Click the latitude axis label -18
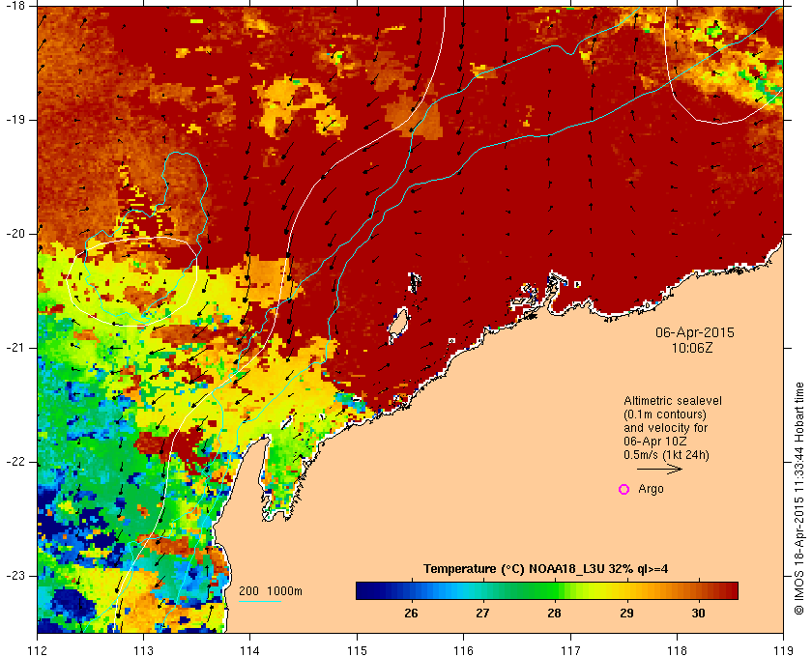The image size is (812, 657). click(14, 5)
